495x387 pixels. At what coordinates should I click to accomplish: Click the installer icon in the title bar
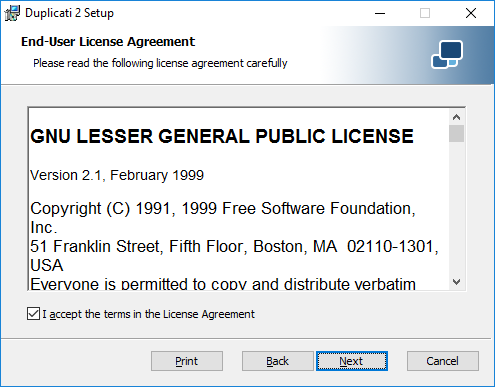point(12,13)
